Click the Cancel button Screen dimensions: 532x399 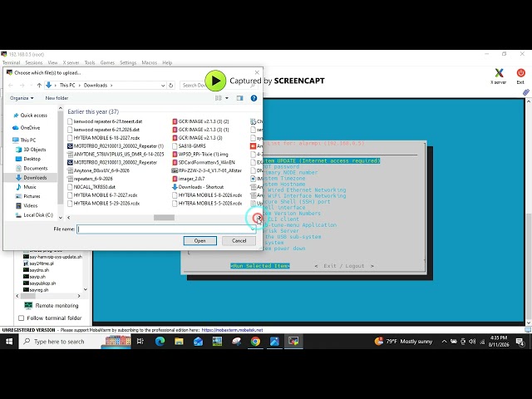239,241
